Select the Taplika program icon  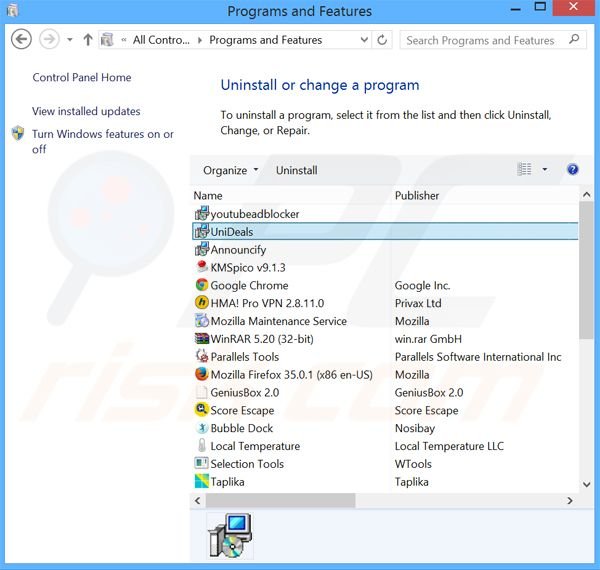click(x=202, y=481)
